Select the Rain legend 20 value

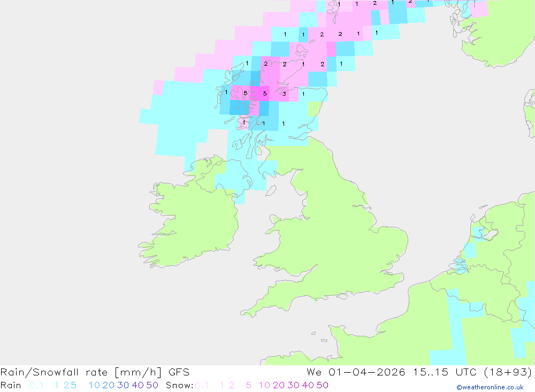pyautogui.click(x=109, y=385)
